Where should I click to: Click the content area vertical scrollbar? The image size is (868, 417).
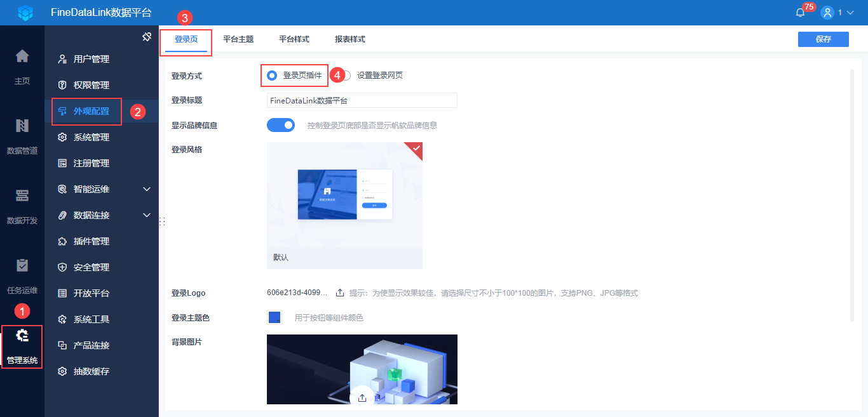pos(852,195)
